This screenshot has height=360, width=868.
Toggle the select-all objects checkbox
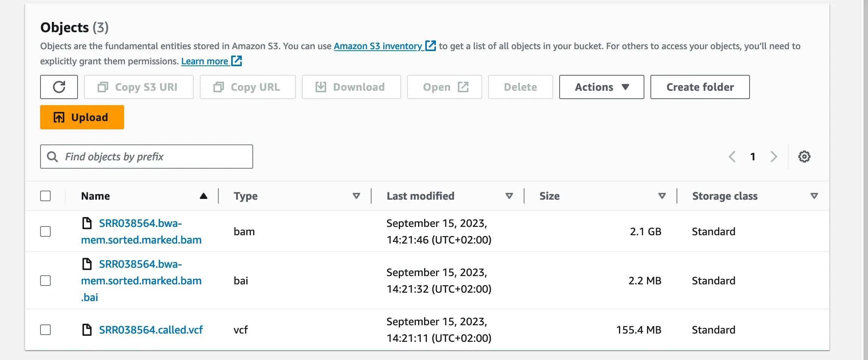(x=45, y=196)
